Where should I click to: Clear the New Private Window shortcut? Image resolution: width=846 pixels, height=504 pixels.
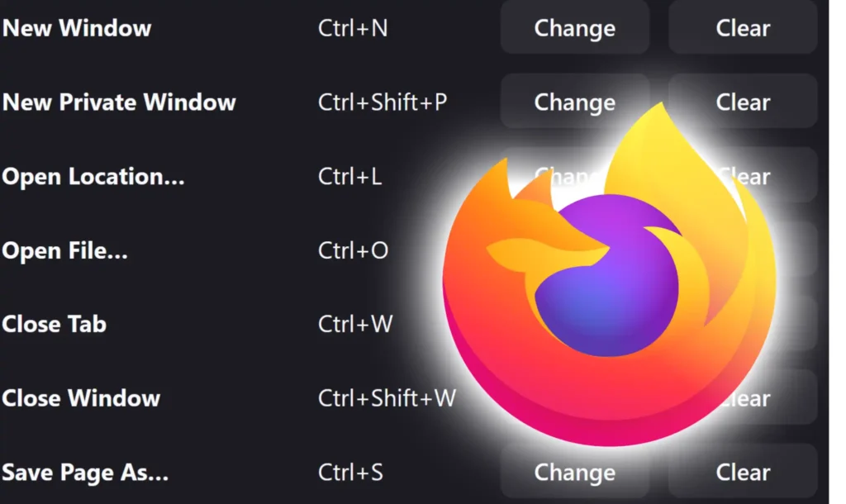pos(743,102)
